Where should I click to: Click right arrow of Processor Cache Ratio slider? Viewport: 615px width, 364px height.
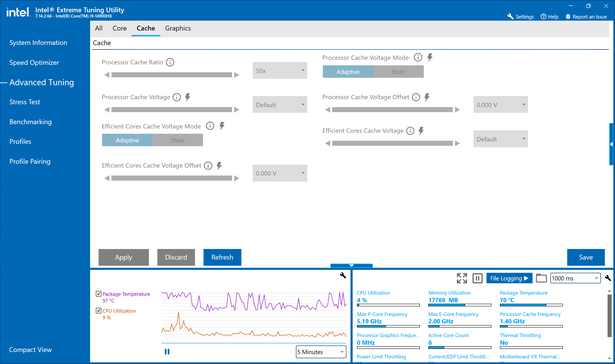(237, 75)
